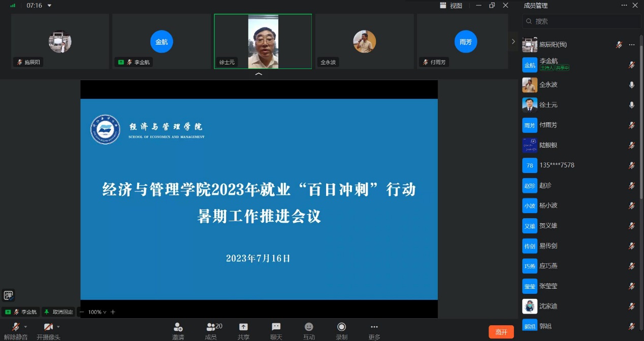Click the red 离开 (Leave) button
The width and height of the screenshot is (644, 341).
(501, 332)
